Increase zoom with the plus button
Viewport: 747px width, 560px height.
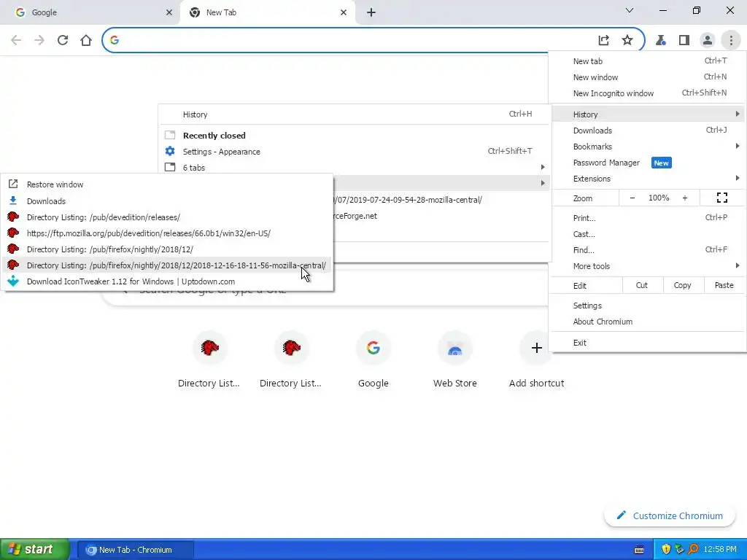coord(684,198)
